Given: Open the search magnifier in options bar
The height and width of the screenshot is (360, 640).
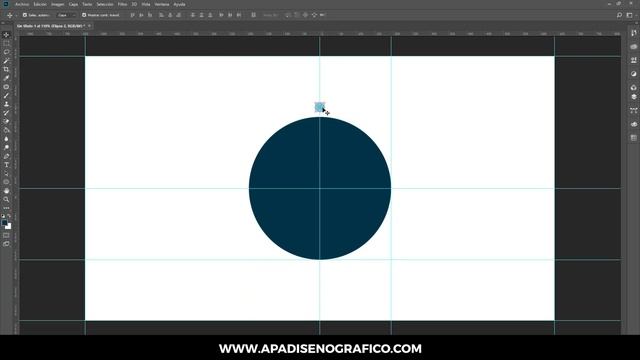Looking at the screenshot, I should click(619, 15).
